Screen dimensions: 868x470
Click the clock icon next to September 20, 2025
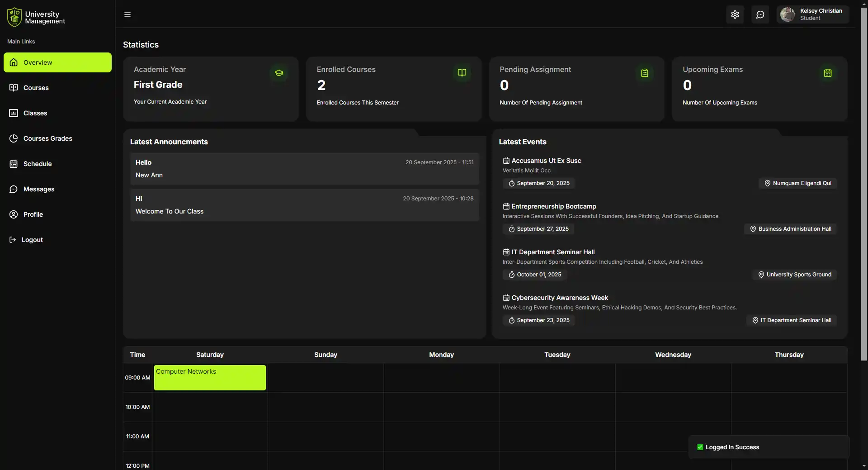click(511, 183)
